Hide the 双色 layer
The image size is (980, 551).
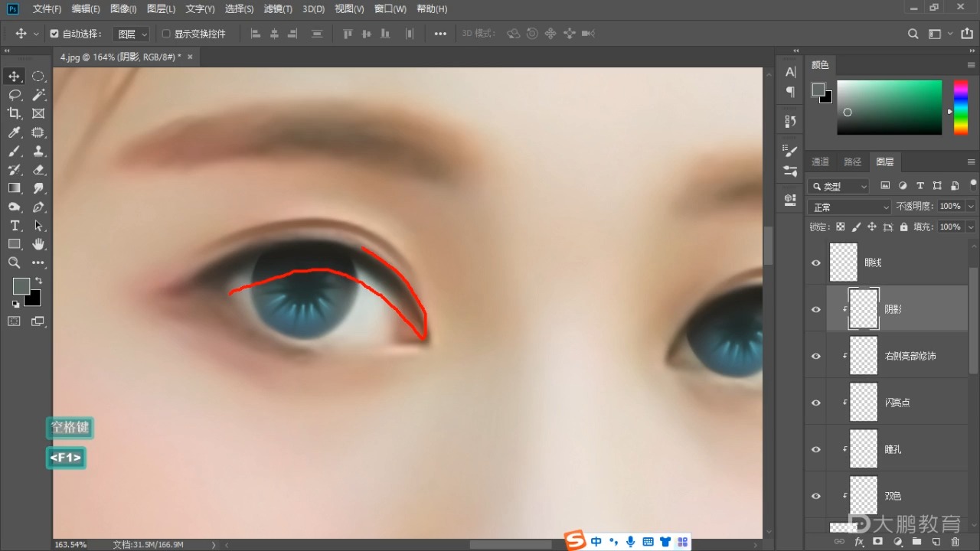[x=816, y=497]
